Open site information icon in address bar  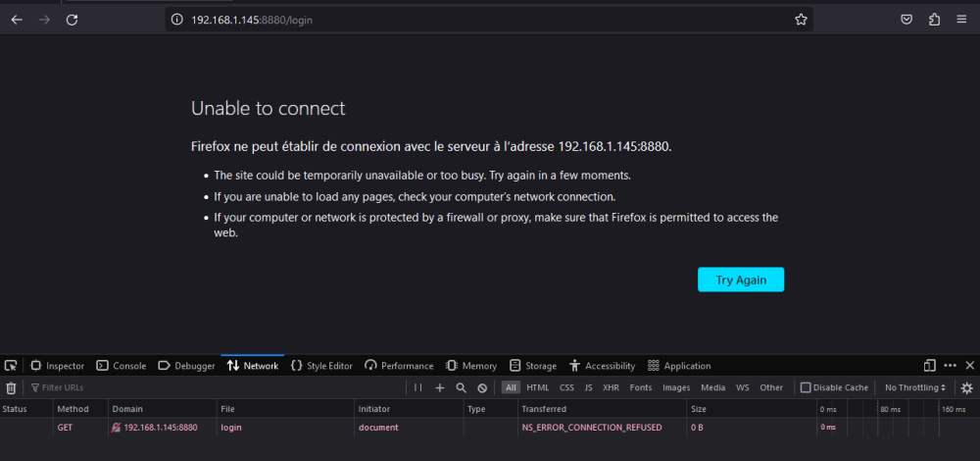pos(176,20)
